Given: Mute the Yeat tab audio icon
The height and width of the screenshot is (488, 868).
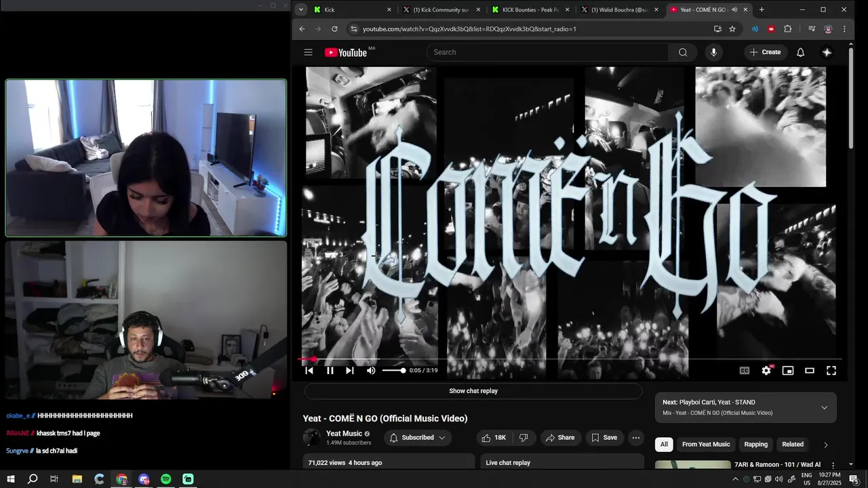Looking at the screenshot, I should (x=734, y=9).
